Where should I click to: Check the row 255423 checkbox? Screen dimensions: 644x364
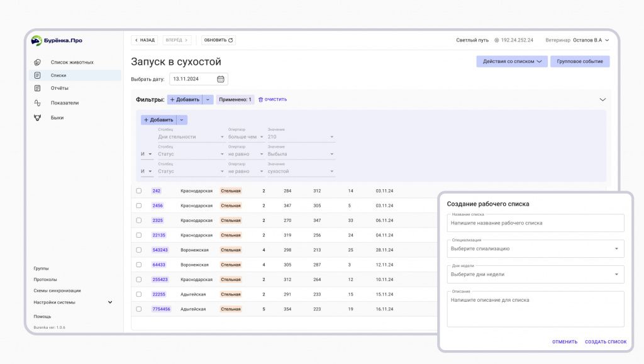(x=139, y=280)
